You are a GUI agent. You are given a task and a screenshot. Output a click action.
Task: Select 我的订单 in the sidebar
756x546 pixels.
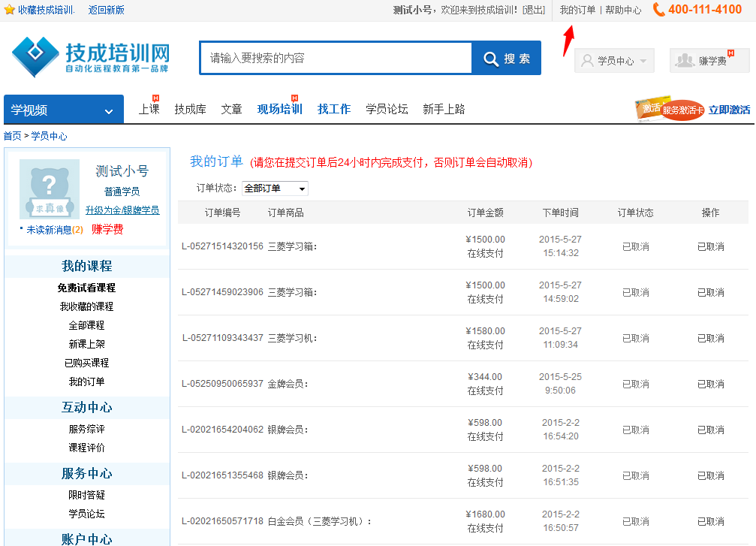pyautogui.click(x=87, y=382)
